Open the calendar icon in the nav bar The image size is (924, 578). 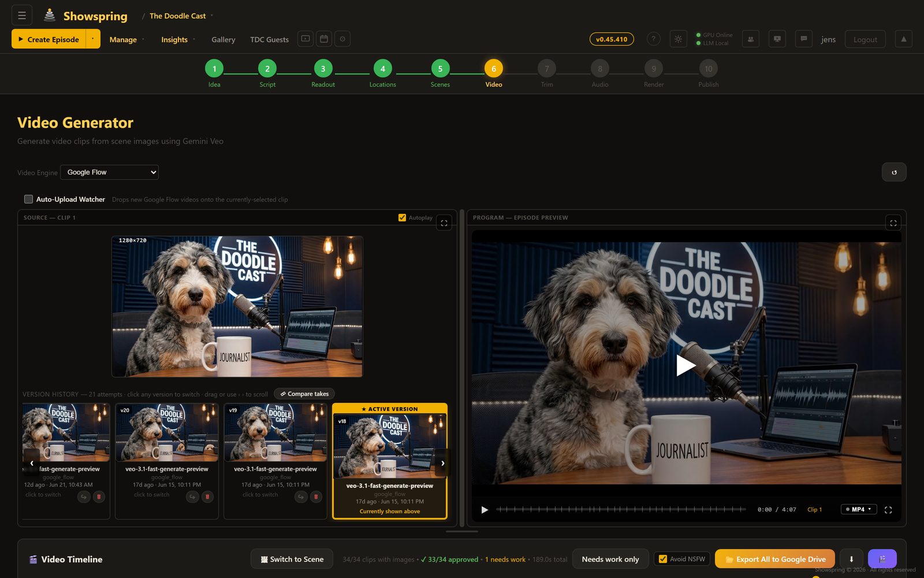pyautogui.click(x=324, y=39)
